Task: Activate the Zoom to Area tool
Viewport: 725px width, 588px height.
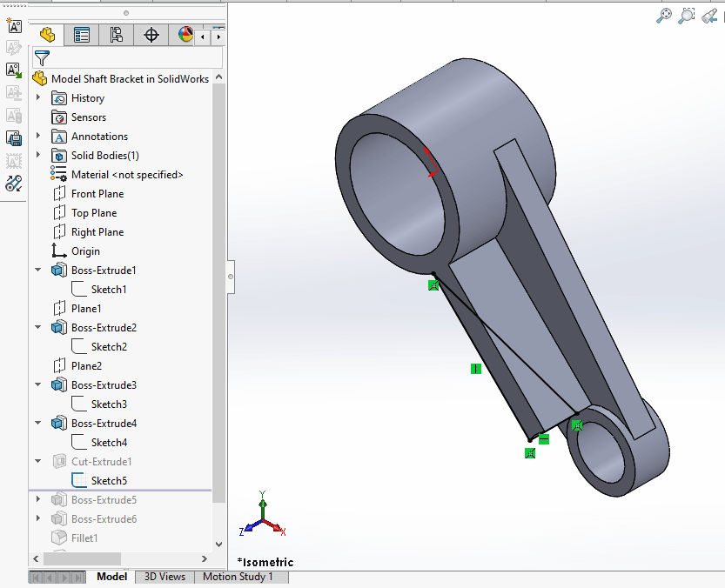Action: 687,16
